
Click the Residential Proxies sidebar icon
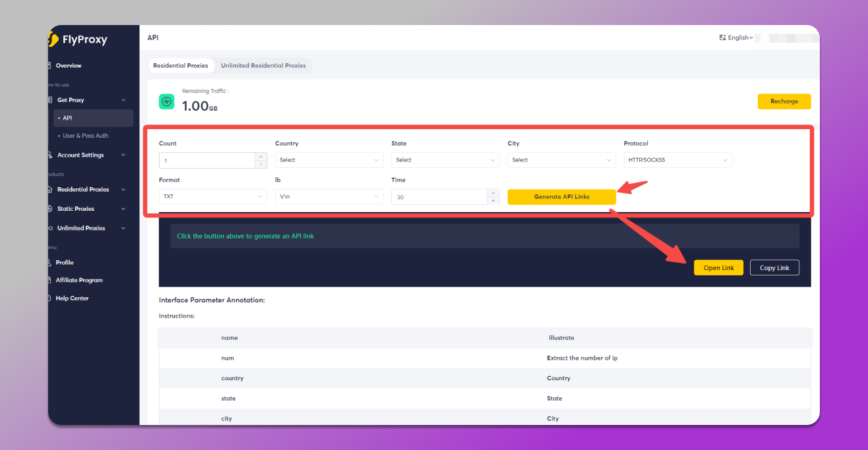(x=51, y=189)
